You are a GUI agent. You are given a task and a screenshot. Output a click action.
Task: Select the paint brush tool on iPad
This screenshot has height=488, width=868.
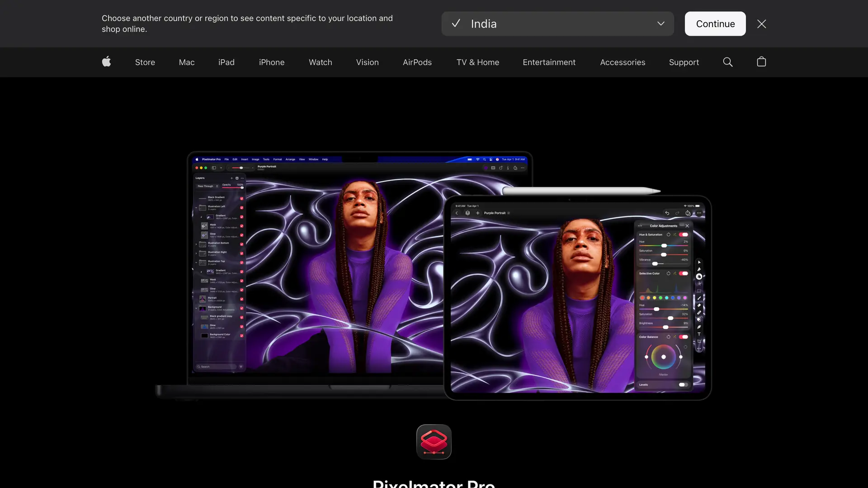point(699,298)
